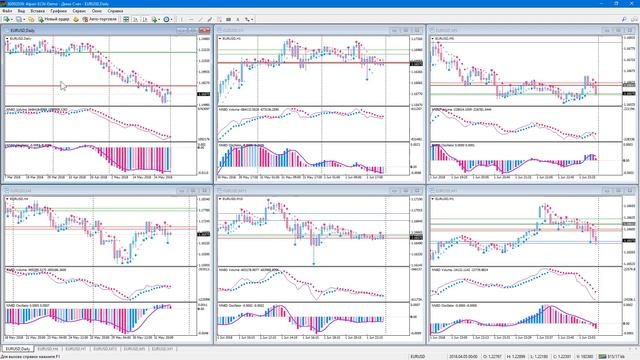Select the vertical line drawing tool

point(182,19)
